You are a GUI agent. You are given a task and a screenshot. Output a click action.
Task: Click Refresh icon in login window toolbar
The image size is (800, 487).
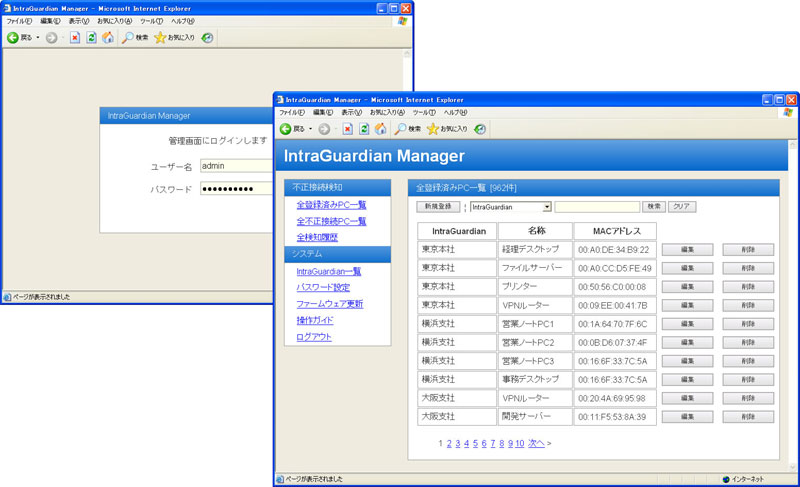(x=91, y=38)
